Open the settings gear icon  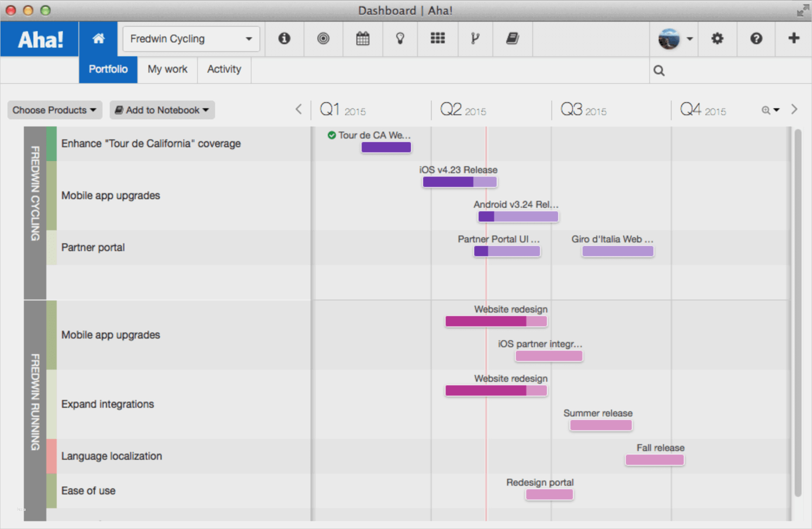717,39
